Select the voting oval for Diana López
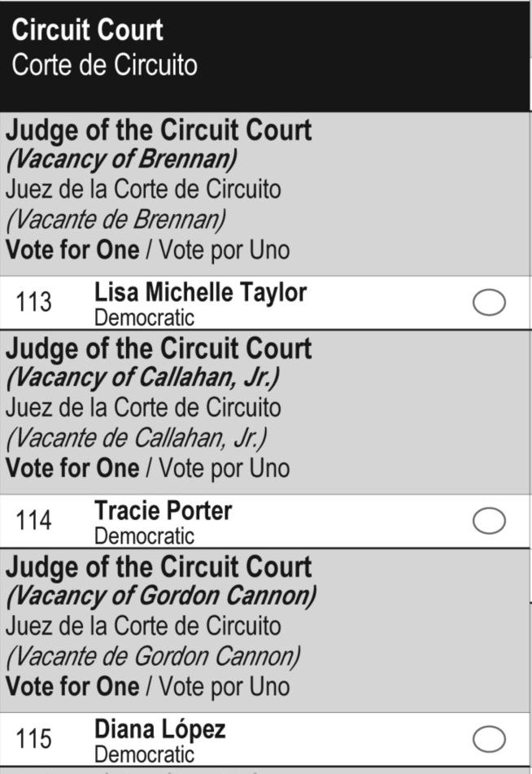 tap(489, 739)
